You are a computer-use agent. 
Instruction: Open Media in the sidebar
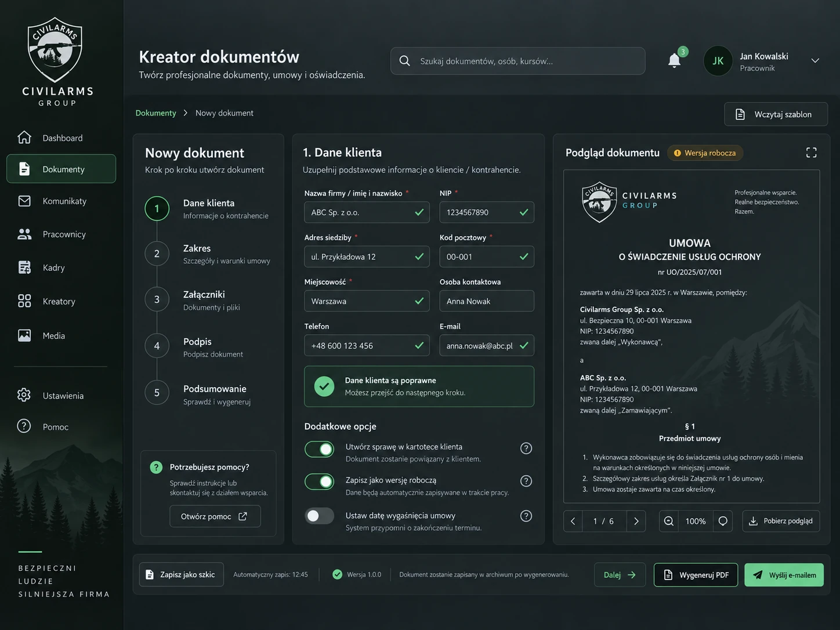coord(61,336)
